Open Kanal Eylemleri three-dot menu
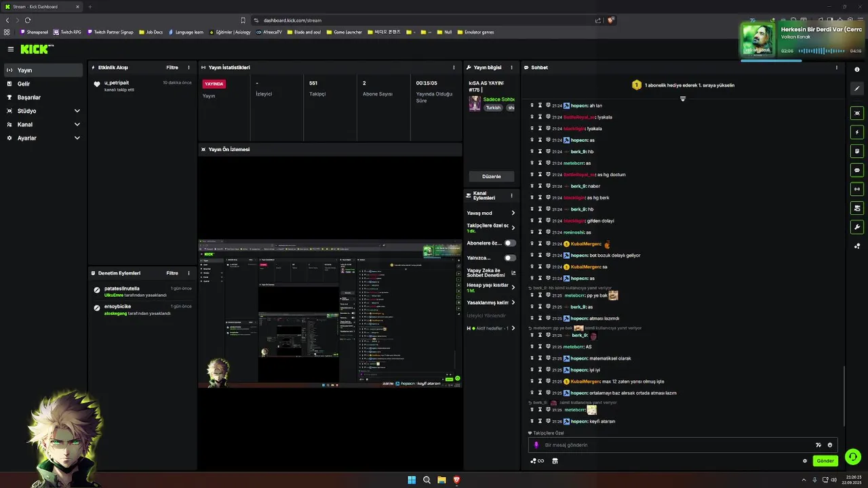The width and height of the screenshot is (868, 488). 511,196
